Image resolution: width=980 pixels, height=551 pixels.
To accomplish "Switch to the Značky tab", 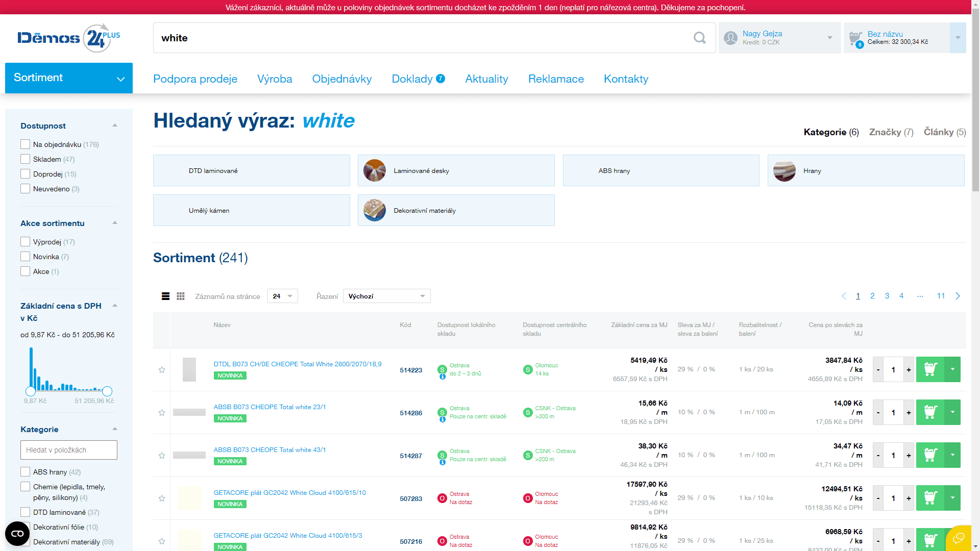I will (891, 132).
